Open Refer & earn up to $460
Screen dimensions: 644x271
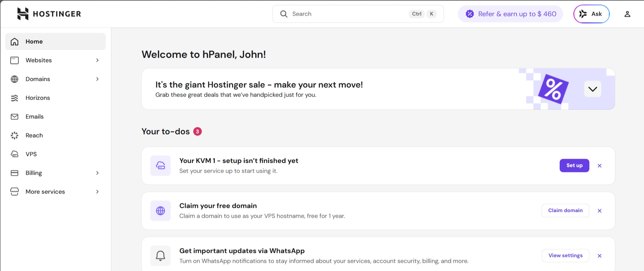[x=510, y=14]
